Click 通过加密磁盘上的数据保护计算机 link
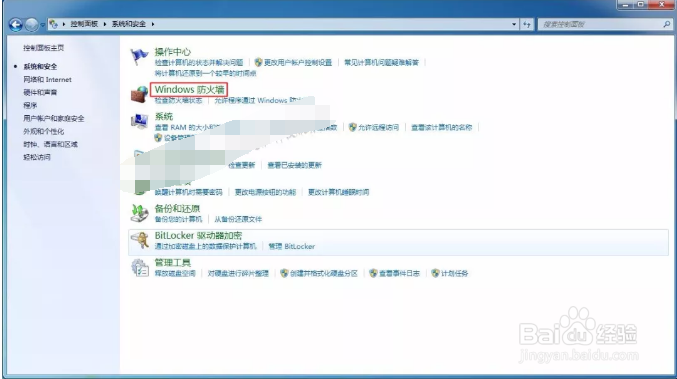677x379 pixels. [x=206, y=246]
